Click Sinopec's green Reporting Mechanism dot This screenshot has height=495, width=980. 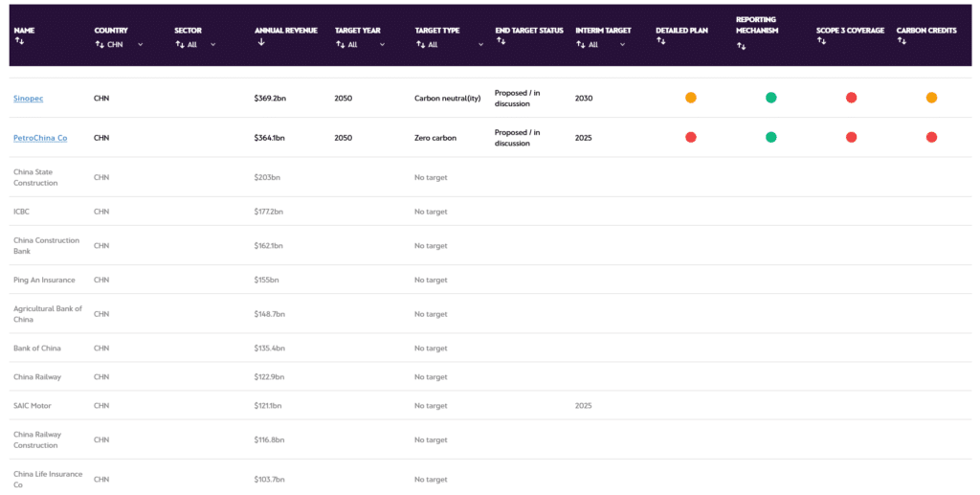coord(771,98)
